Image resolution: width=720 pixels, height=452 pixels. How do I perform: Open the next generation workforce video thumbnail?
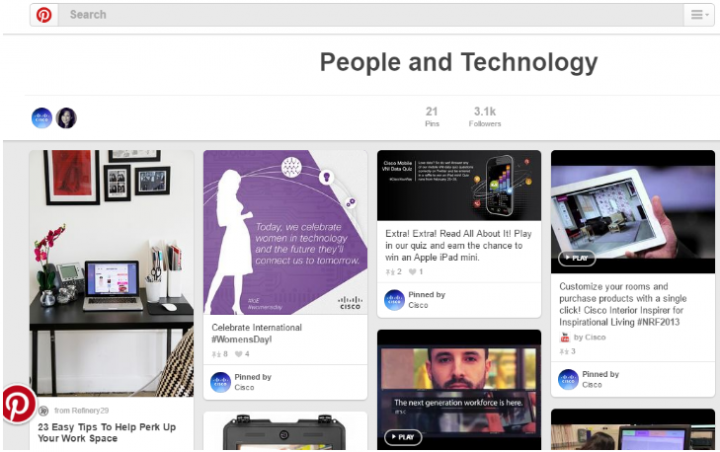pyautogui.click(x=459, y=390)
